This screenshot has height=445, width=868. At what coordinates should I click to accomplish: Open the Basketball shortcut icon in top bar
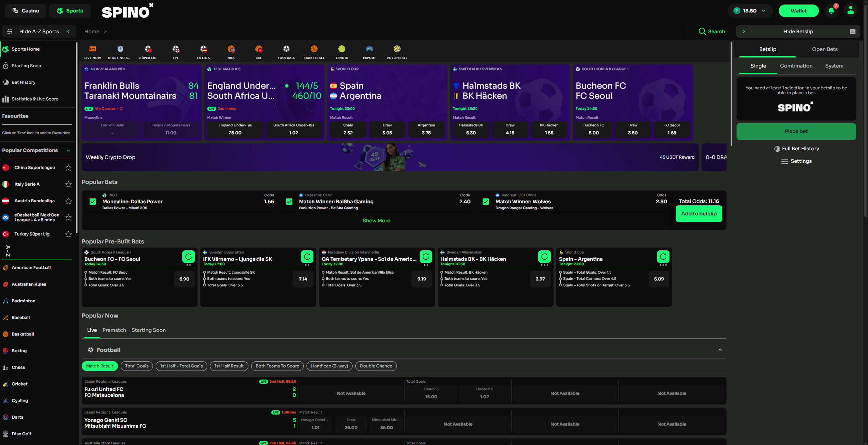click(x=314, y=49)
